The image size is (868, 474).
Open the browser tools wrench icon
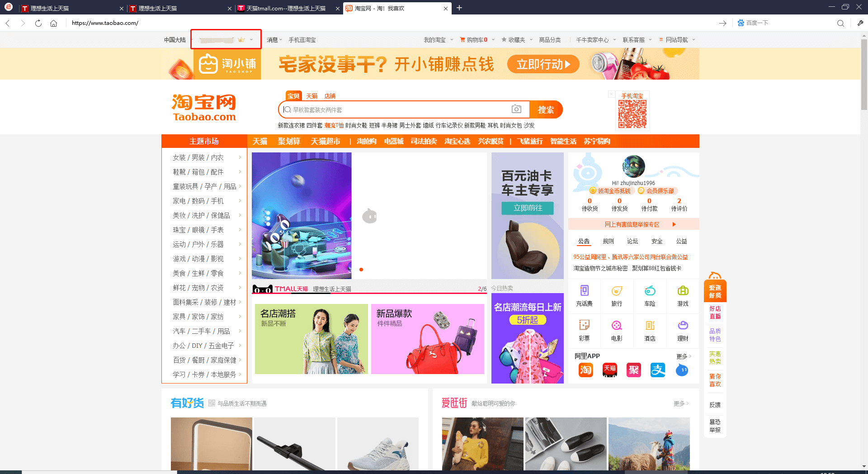coord(860,23)
